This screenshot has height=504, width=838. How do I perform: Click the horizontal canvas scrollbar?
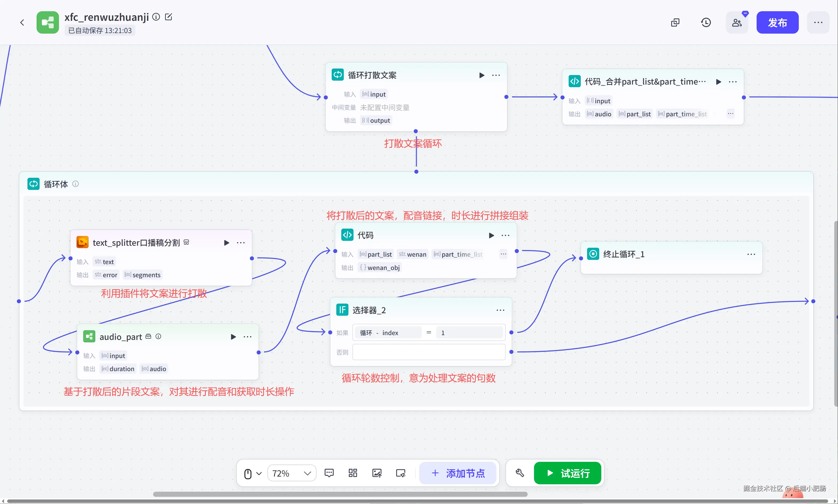pos(340,494)
